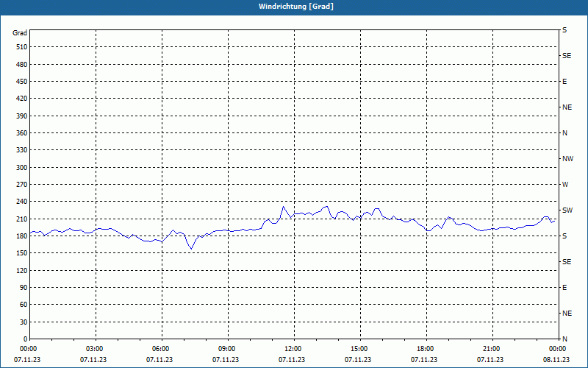Select the 'NE' compass label level with 30

click(x=567, y=314)
